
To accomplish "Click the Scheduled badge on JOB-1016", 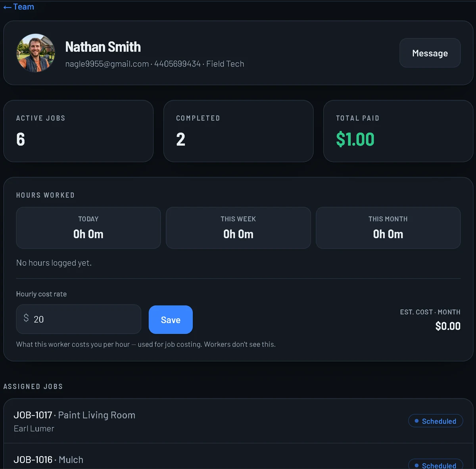I will coord(436,465).
